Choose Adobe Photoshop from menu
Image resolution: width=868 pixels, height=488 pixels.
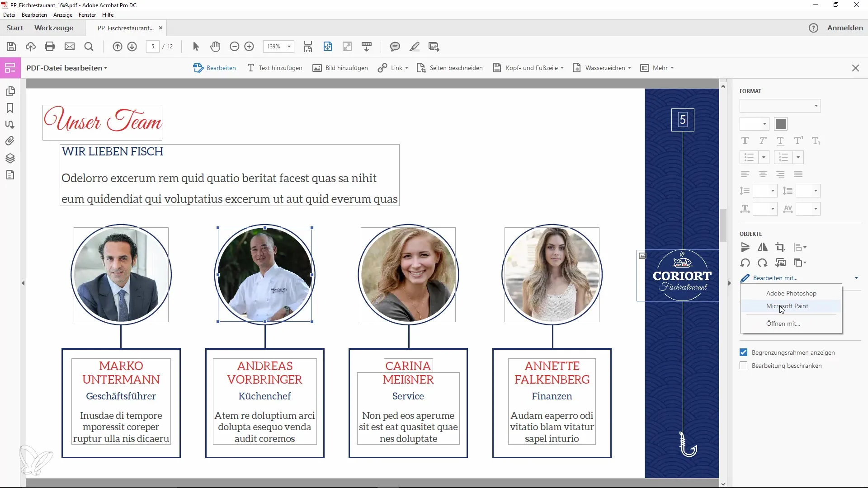point(791,293)
